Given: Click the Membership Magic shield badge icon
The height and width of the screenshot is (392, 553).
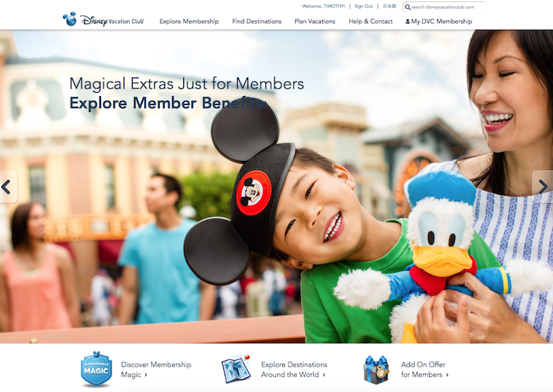Looking at the screenshot, I should click(96, 369).
